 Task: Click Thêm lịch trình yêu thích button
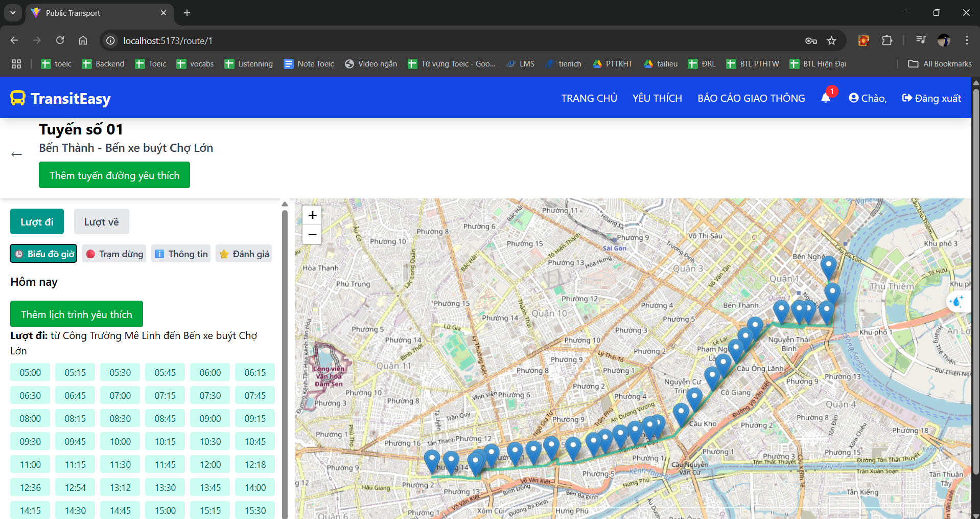77,314
